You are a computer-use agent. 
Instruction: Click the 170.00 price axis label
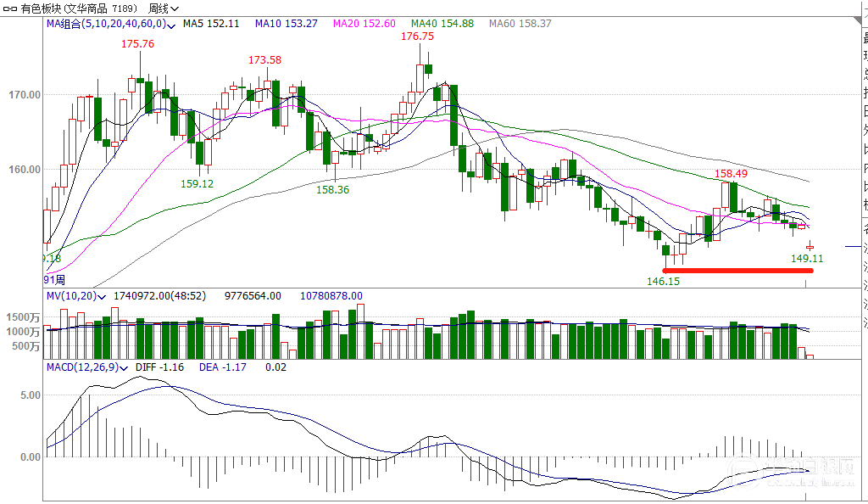tap(25, 95)
